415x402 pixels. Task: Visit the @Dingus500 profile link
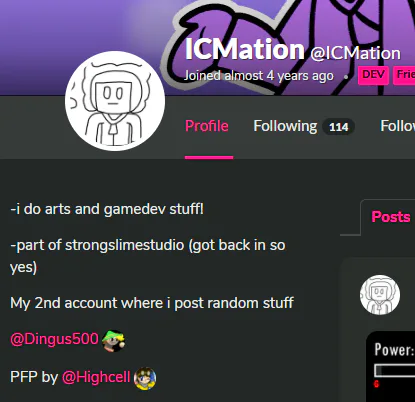pyautogui.click(x=54, y=339)
